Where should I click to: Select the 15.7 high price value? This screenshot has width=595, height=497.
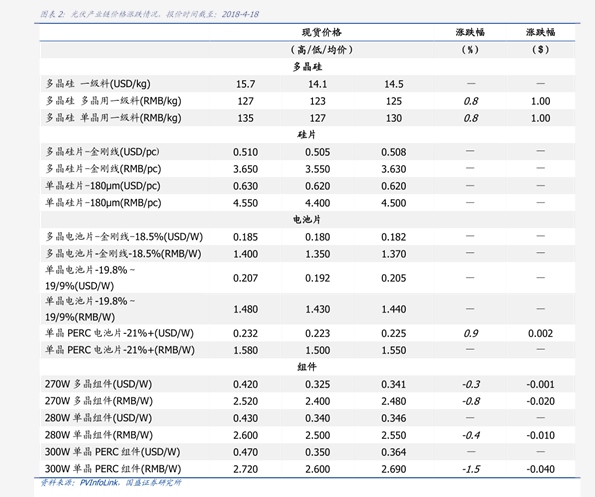tap(246, 84)
